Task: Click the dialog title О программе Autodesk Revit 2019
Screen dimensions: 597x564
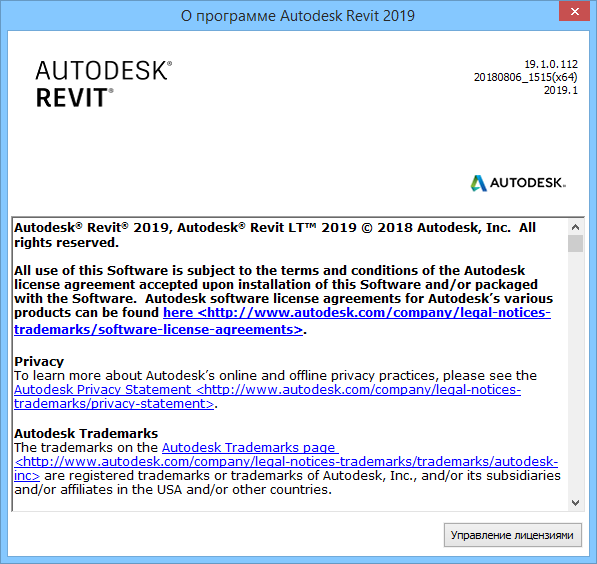Action: coord(298,16)
